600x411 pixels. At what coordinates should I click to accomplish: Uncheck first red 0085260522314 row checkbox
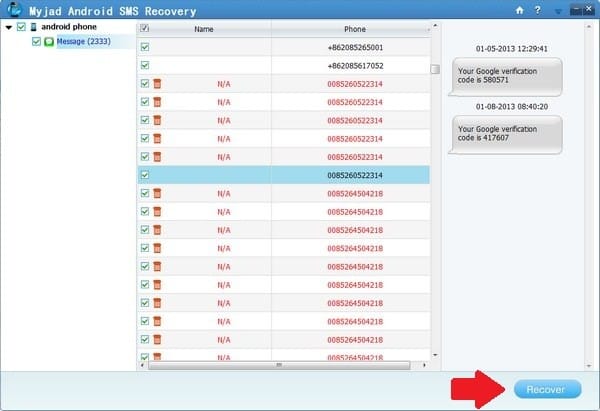(145, 83)
